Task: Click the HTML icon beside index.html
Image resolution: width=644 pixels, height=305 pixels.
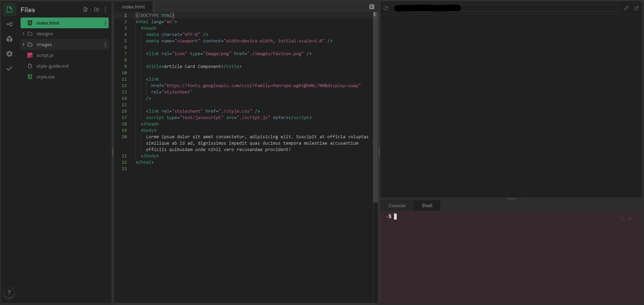Action: pyautogui.click(x=30, y=23)
